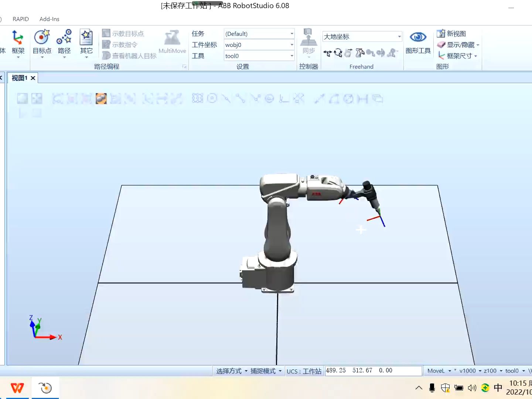Open the 捕捉模式 snap mode menu

[265, 371]
